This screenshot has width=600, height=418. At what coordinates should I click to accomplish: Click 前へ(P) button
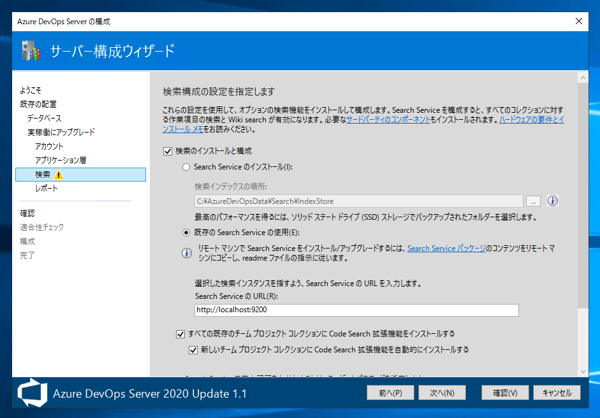pos(390,393)
